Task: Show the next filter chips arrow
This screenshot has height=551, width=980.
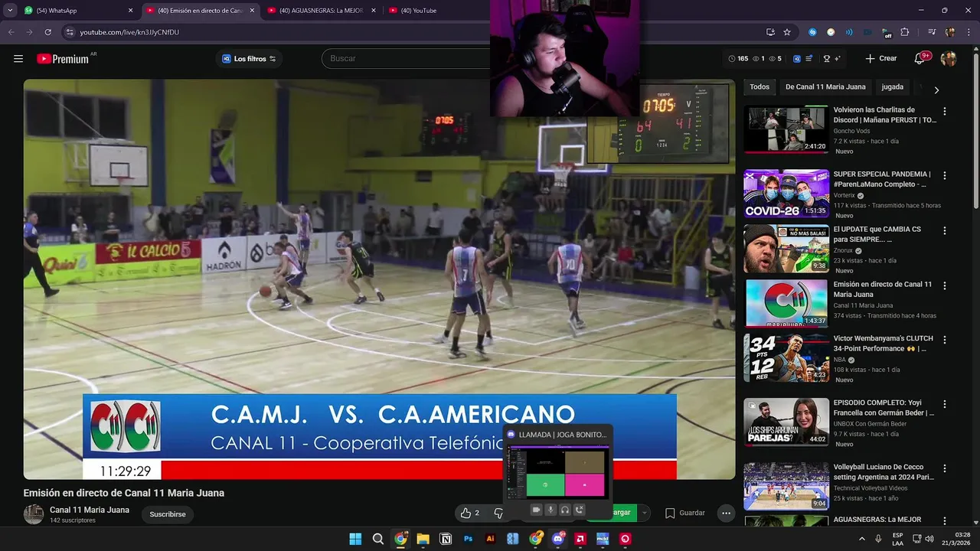Action: pos(936,90)
